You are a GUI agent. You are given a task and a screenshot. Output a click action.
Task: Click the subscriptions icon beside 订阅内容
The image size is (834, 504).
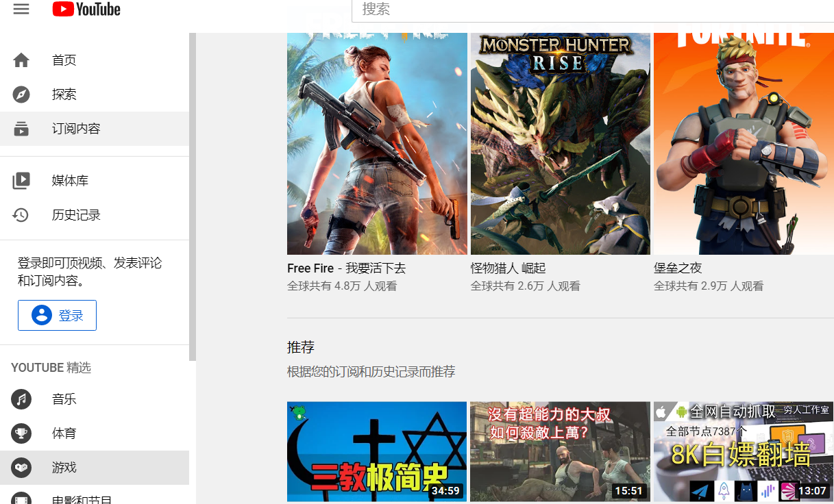[21, 129]
